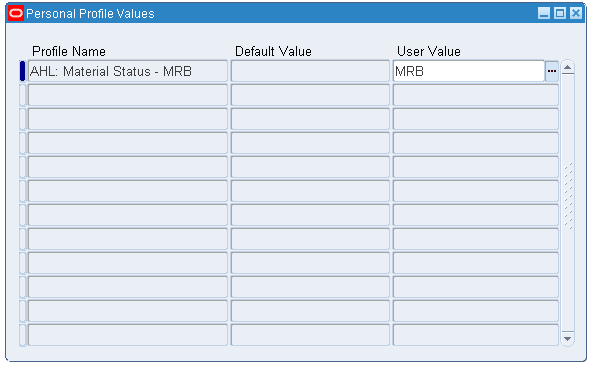Click the second row User Value field
Screen dimensions: 592x366
(x=476, y=95)
